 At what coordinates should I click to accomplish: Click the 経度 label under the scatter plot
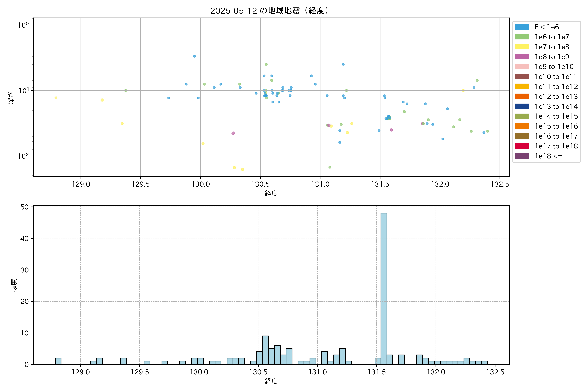pos(271,193)
